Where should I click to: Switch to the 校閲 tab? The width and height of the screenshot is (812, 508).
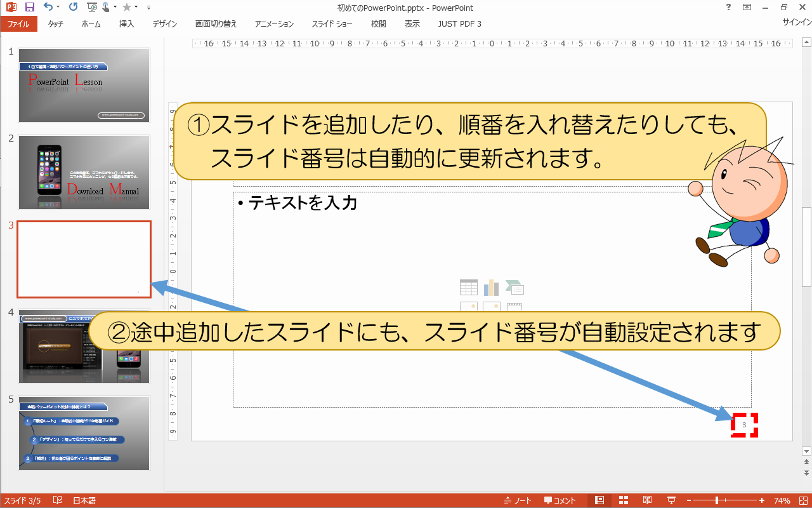[x=379, y=24]
